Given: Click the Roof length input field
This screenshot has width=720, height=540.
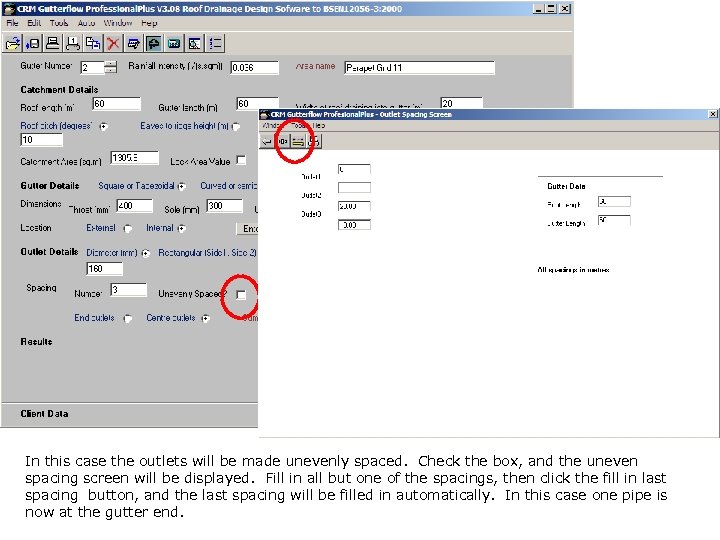Looking at the screenshot, I should coord(117,104).
